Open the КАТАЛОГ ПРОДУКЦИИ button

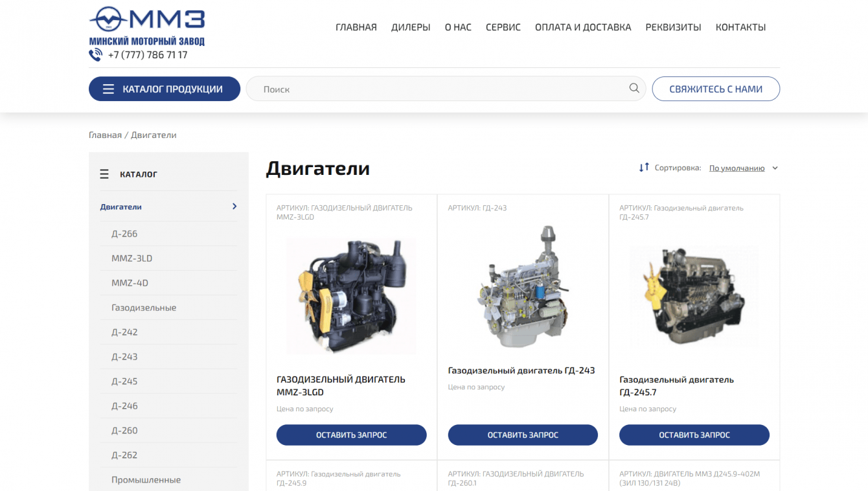[165, 89]
